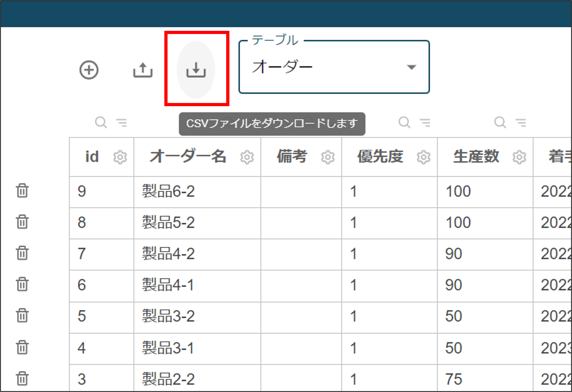Delete the 製品6-2 row with its trash icon
Viewport: 572px width, 392px height.
(x=22, y=191)
